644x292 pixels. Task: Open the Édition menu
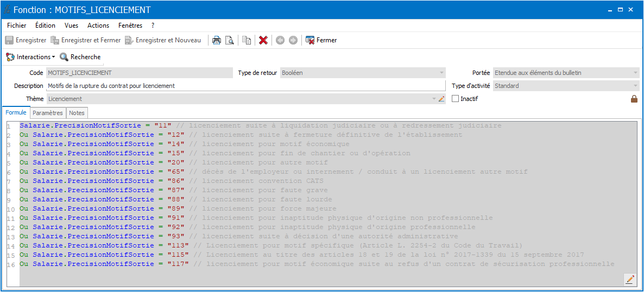click(45, 26)
